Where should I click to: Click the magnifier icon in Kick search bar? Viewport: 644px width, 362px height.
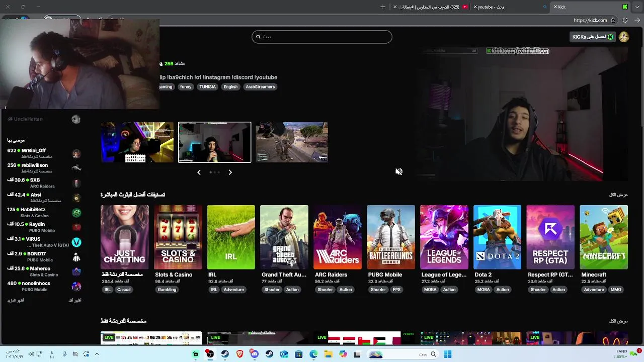tap(258, 37)
